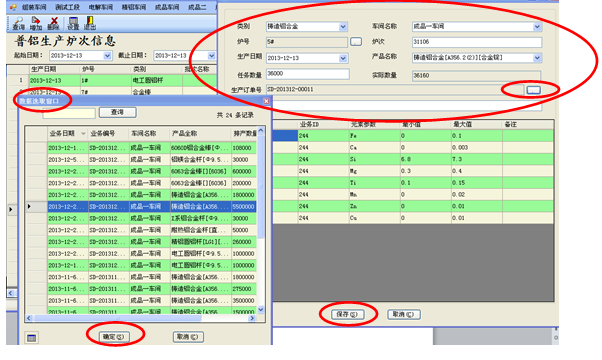The image size is (602, 360).
Task: Open the 精铝车间 menu
Action: [x=134, y=7]
